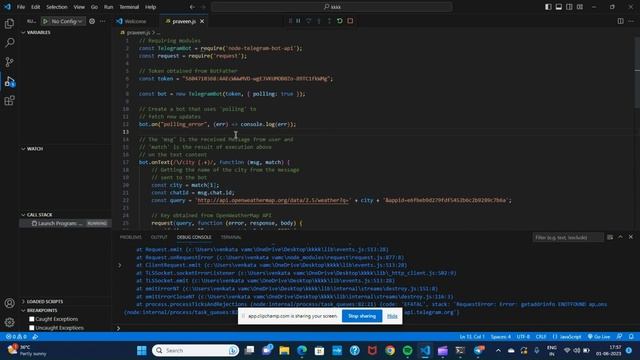Click the debug console filter input
Screen dimensions: 640x360
click(568, 238)
